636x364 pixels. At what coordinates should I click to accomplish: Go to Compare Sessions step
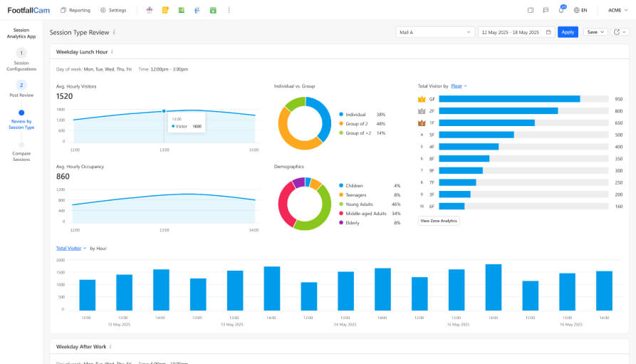point(21,152)
